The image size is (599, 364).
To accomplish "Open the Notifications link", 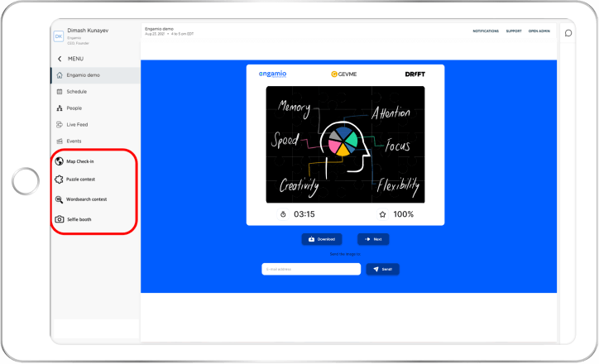I will tap(486, 31).
